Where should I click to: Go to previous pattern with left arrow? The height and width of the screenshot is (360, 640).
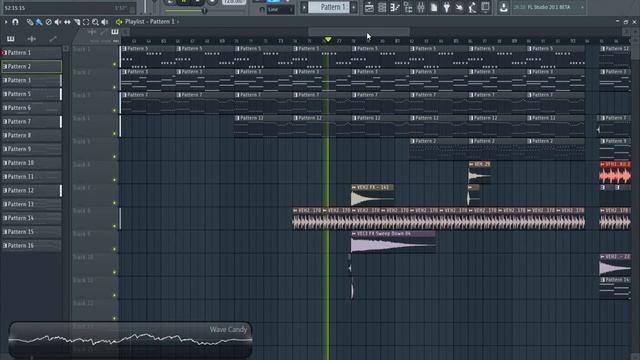point(304,7)
